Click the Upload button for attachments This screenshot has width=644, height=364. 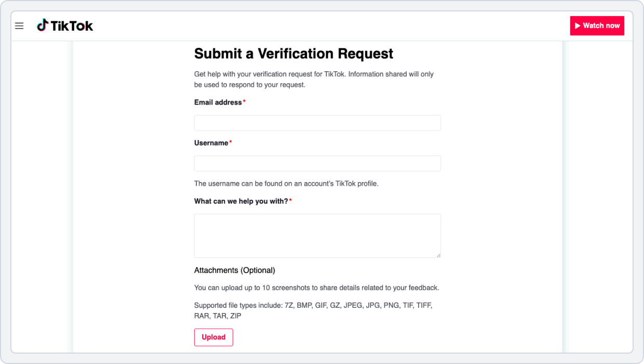coord(213,337)
